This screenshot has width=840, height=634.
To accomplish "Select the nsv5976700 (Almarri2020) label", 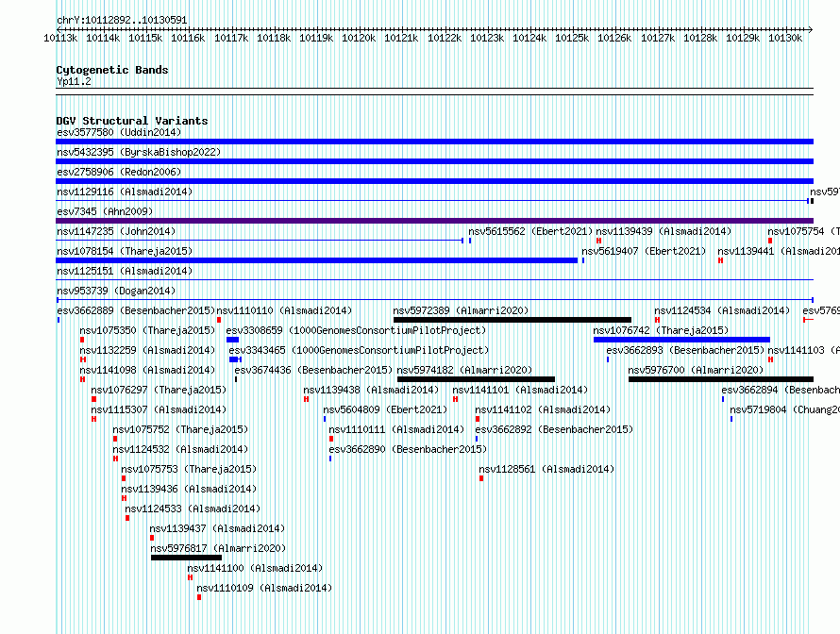I will (x=696, y=370).
